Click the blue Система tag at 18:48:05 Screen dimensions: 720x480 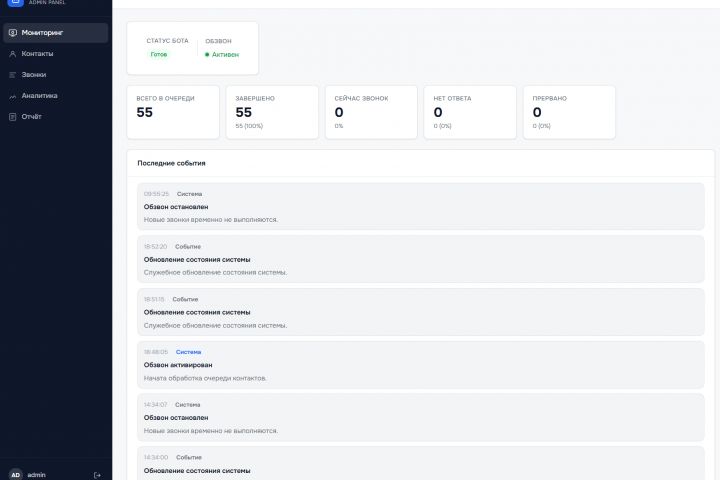[x=188, y=352]
